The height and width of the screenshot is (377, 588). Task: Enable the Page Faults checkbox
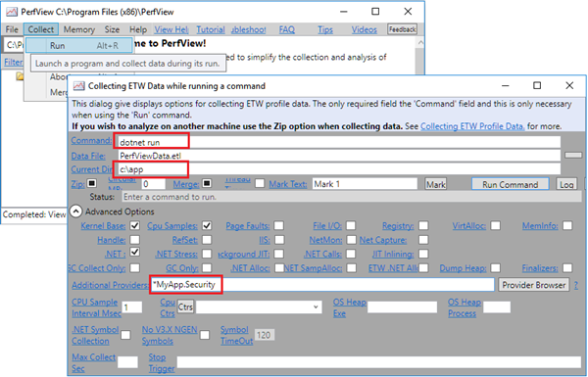[278, 225]
